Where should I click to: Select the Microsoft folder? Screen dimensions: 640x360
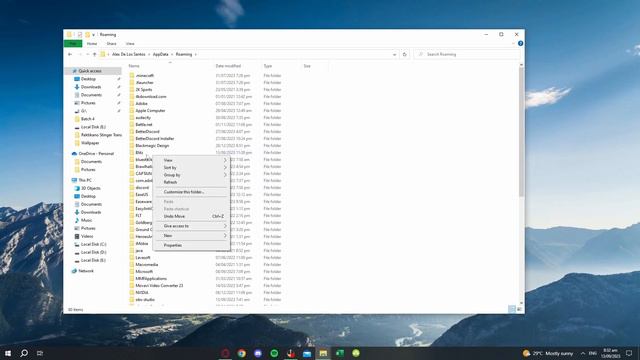(144, 272)
